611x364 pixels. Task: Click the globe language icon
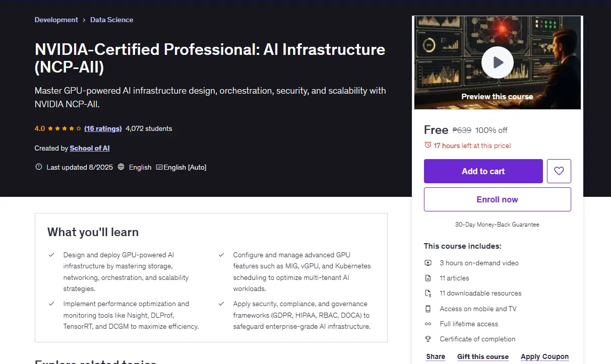121,167
